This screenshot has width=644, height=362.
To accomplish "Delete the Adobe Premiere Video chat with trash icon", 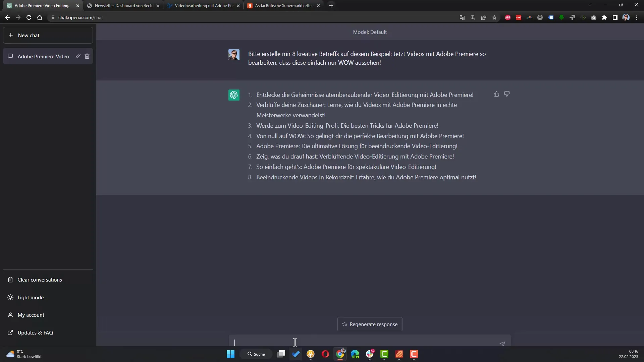I will (87, 56).
